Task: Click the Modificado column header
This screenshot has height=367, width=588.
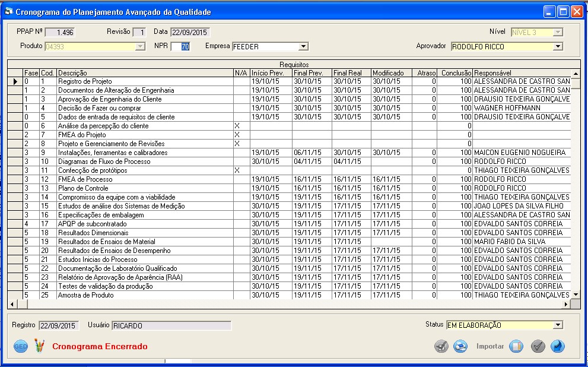Action: [x=392, y=73]
